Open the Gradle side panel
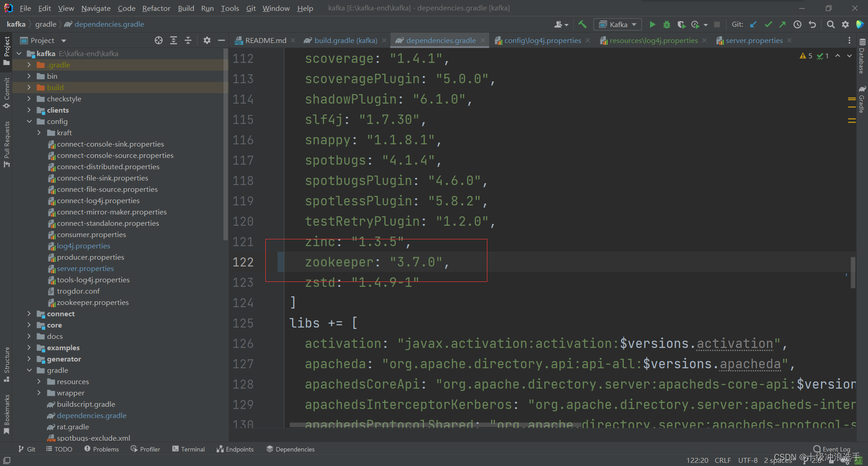 [x=862, y=100]
